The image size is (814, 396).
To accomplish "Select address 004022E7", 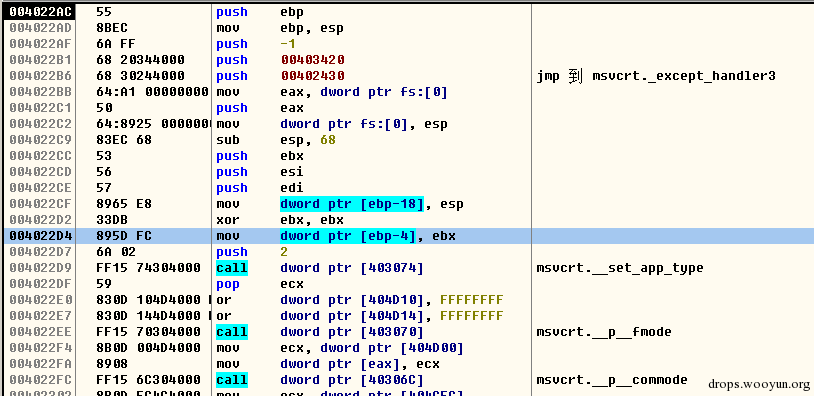I will (x=40, y=316).
